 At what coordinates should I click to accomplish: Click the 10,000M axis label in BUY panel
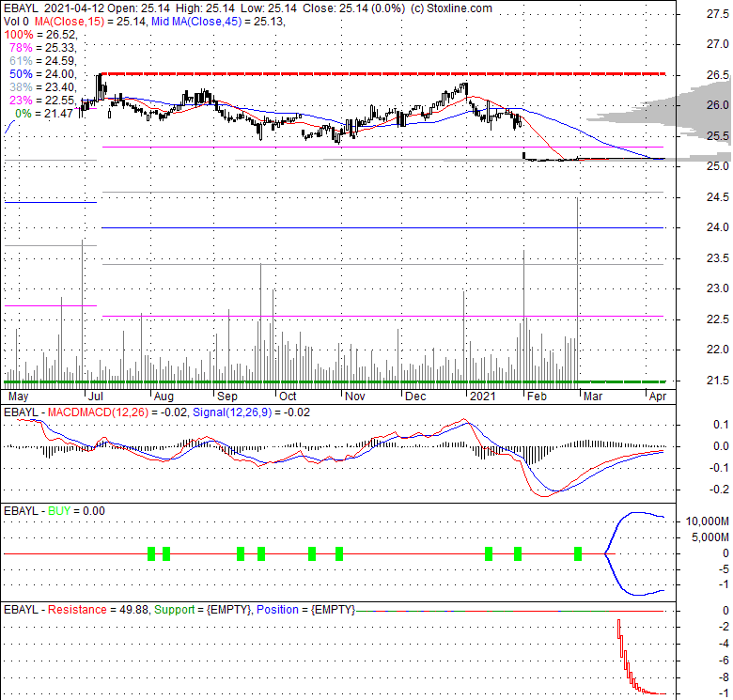[x=708, y=521]
